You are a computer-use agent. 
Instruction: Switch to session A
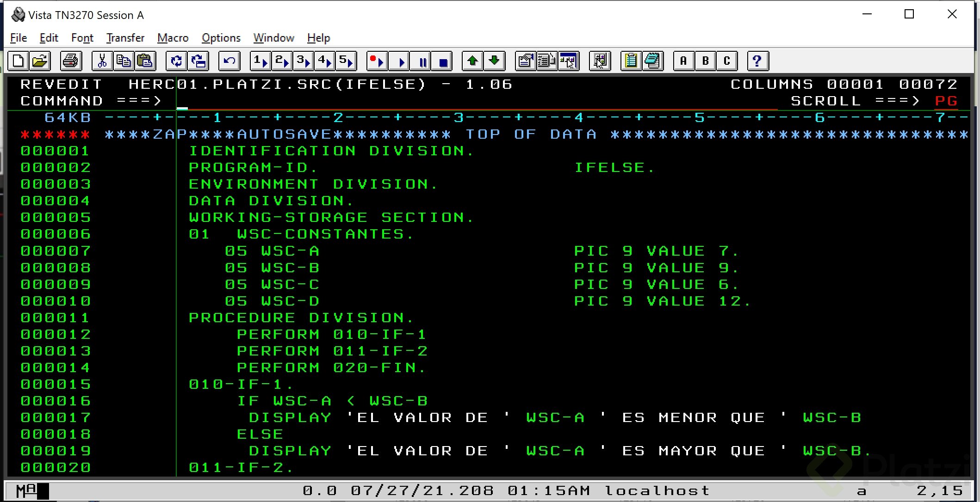point(683,61)
